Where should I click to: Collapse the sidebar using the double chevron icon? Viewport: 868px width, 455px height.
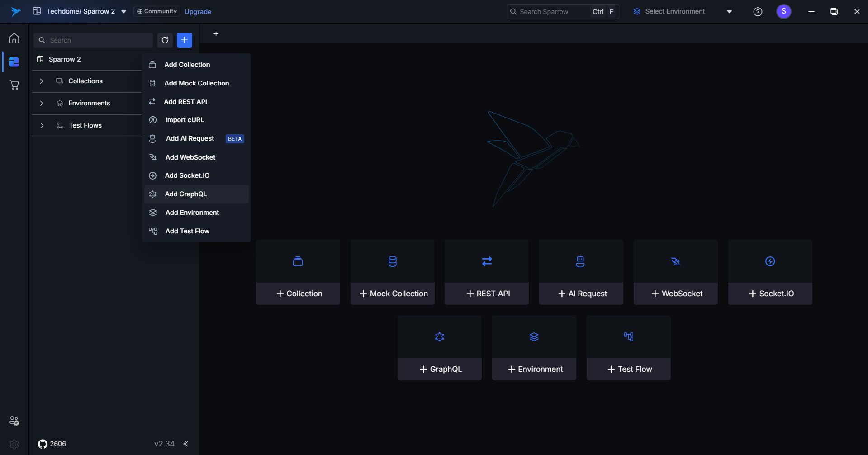[x=185, y=444]
